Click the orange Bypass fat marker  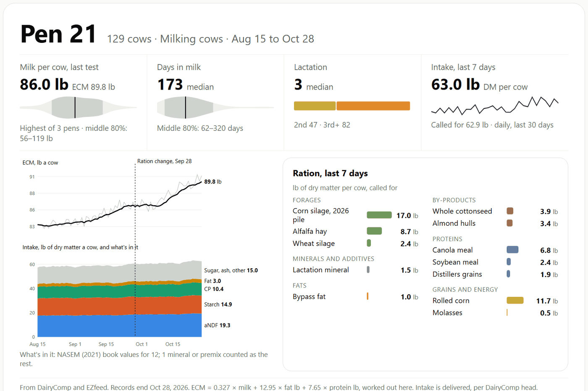[x=367, y=296]
